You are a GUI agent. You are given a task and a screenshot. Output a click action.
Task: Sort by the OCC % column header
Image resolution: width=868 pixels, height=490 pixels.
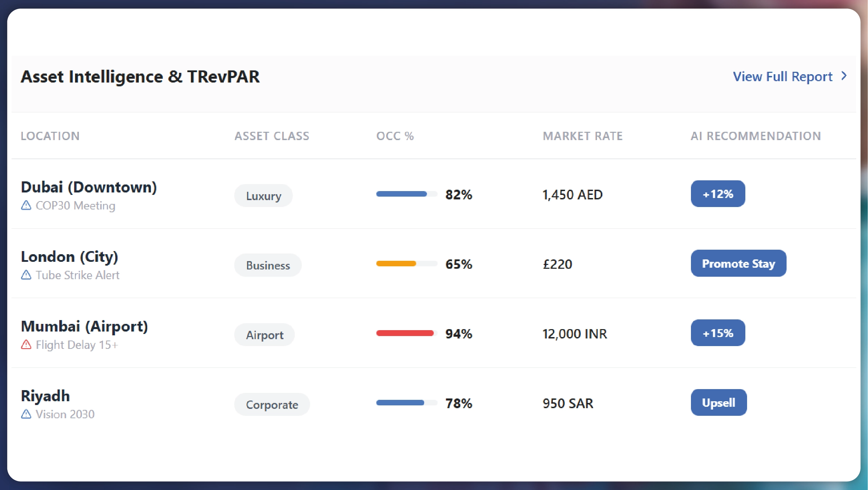coord(395,136)
